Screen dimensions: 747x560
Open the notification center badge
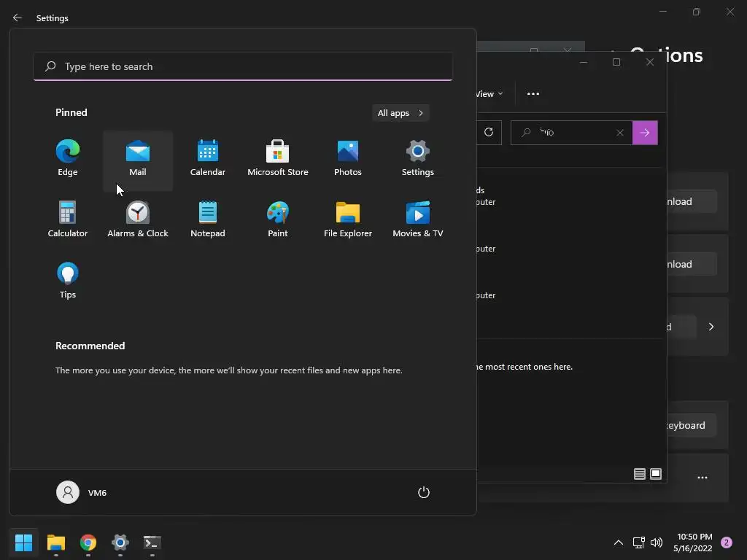pyautogui.click(x=727, y=542)
